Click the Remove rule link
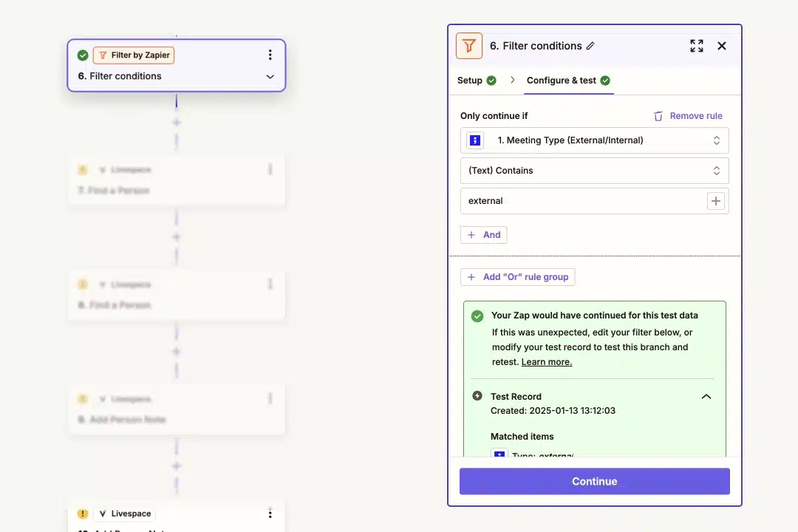The height and width of the screenshot is (532, 798). pos(696,115)
